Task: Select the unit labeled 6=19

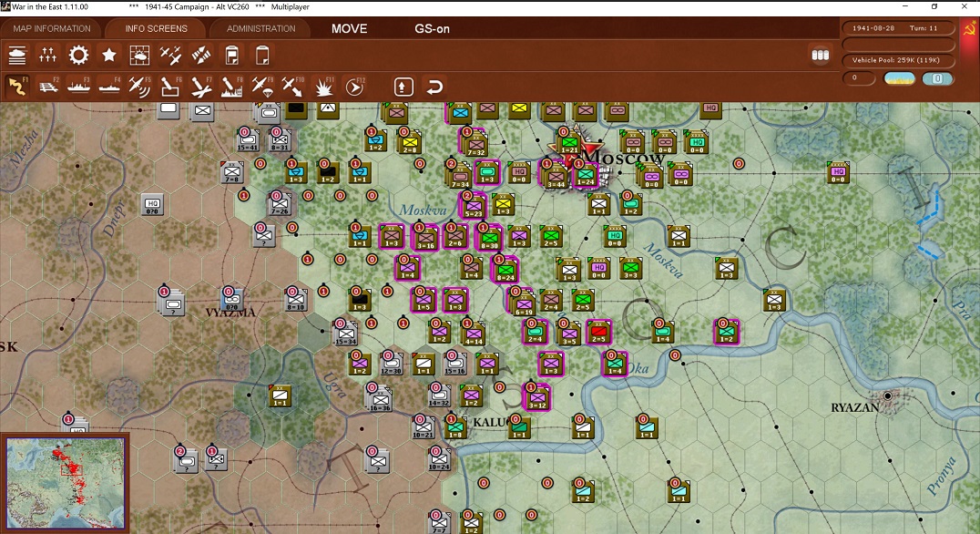Action: [523, 303]
